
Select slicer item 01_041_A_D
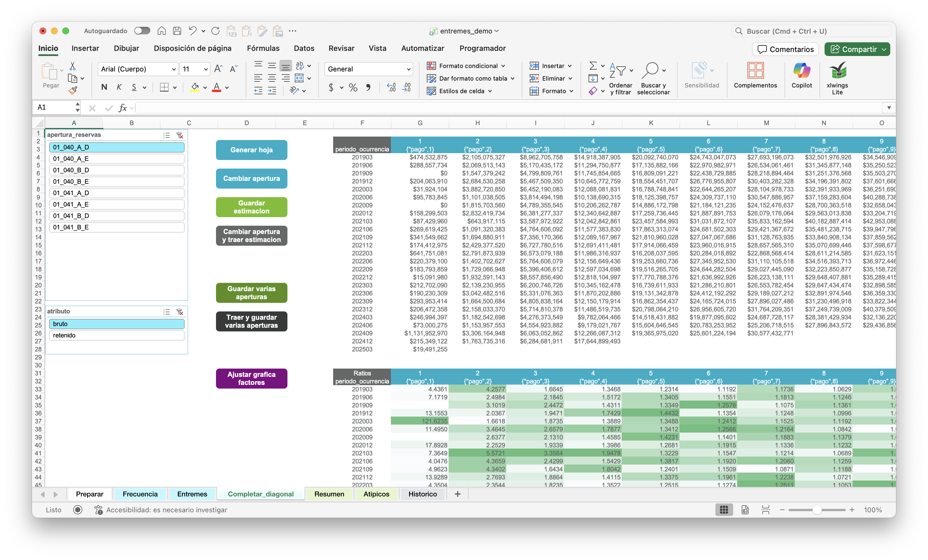(x=117, y=193)
